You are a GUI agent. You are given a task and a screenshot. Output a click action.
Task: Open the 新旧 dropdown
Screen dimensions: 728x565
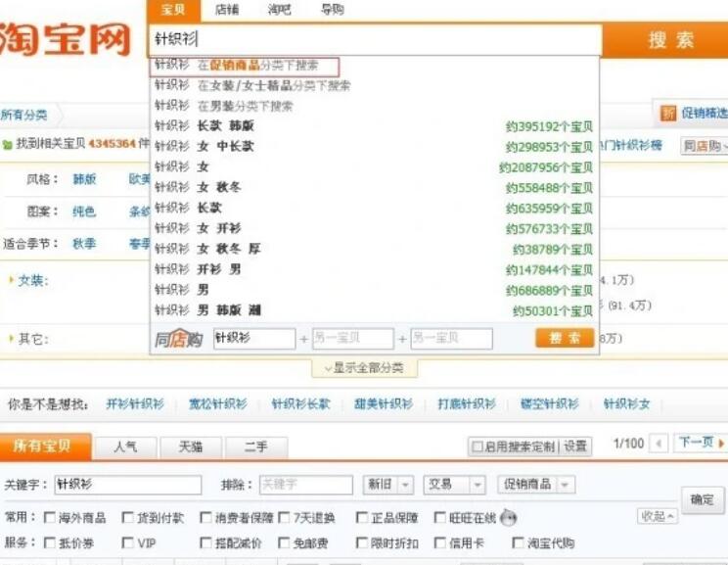point(388,485)
